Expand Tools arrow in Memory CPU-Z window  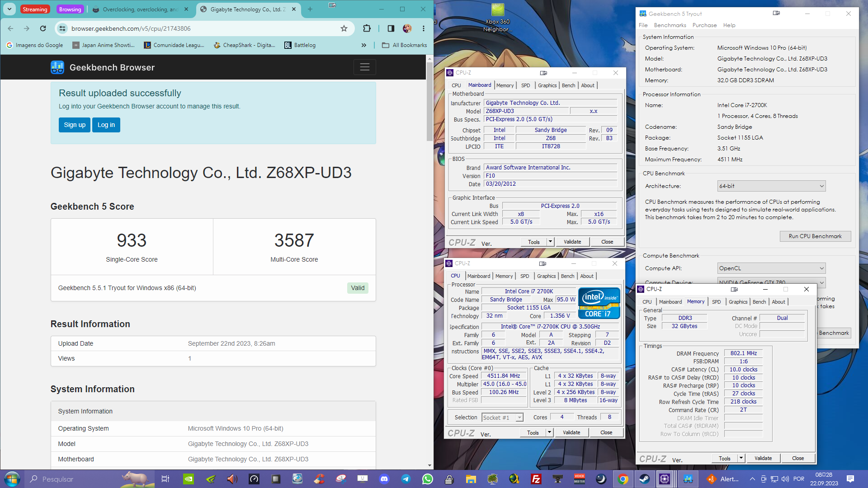click(741, 458)
